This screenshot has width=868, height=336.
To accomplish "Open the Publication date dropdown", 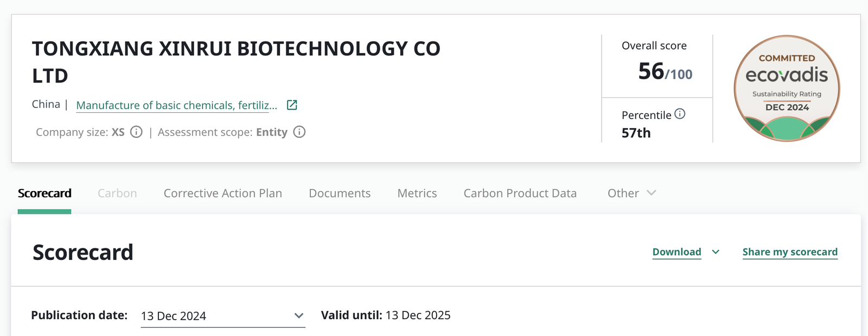I will [223, 316].
